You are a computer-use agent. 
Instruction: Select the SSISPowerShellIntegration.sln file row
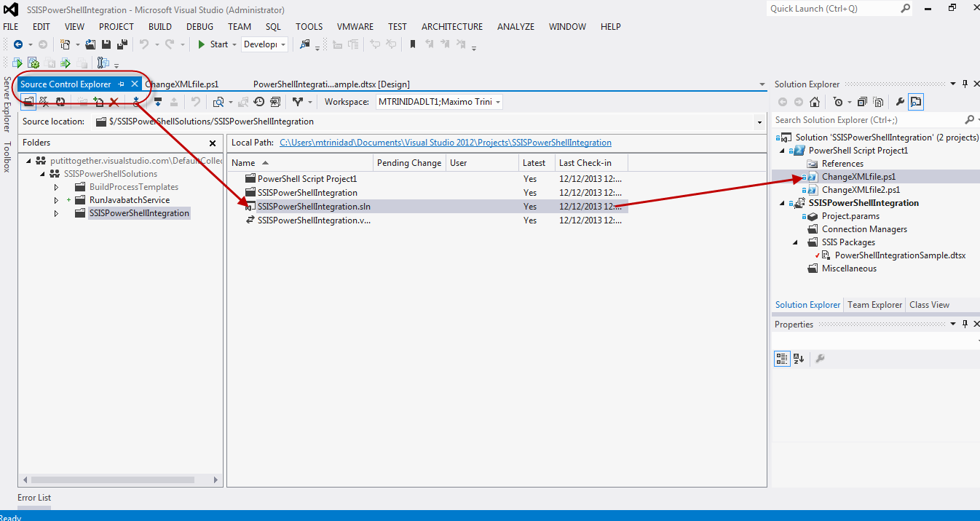pyautogui.click(x=427, y=207)
